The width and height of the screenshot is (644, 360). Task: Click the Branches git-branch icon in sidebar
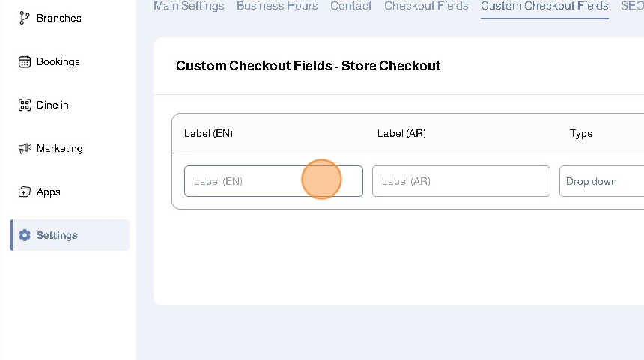(x=24, y=18)
